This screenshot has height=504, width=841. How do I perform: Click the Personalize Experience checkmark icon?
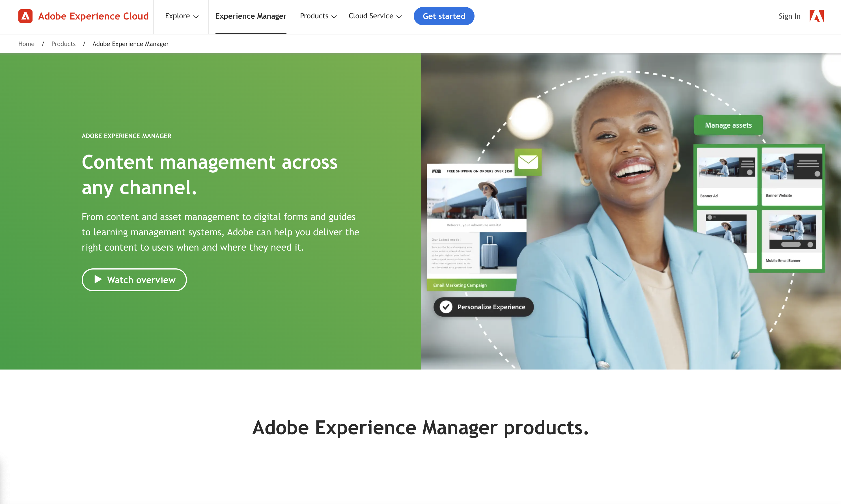(x=445, y=307)
